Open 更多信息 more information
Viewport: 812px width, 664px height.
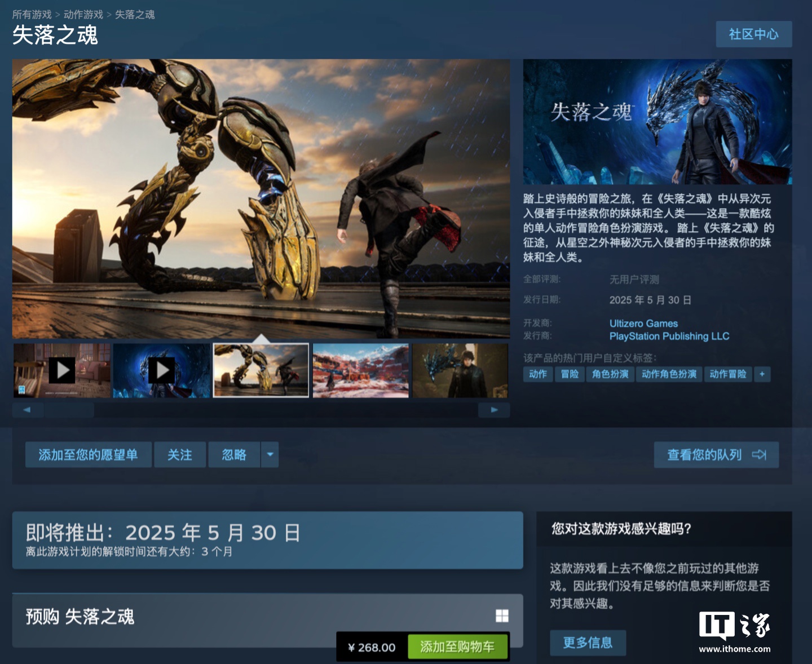tap(588, 643)
